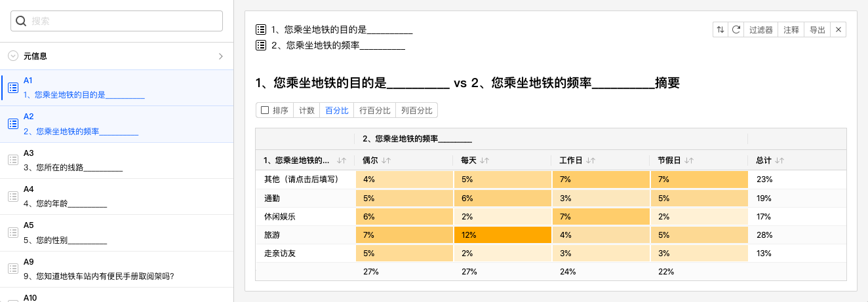Click the 搜索 input field
Viewport: 868px width, 302px height.
pos(117,21)
